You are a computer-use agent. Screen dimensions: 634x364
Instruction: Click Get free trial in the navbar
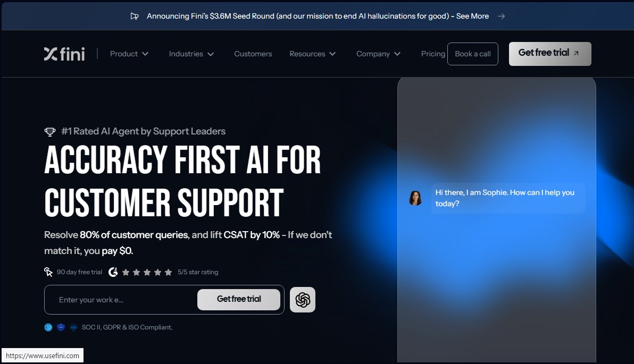(x=550, y=54)
